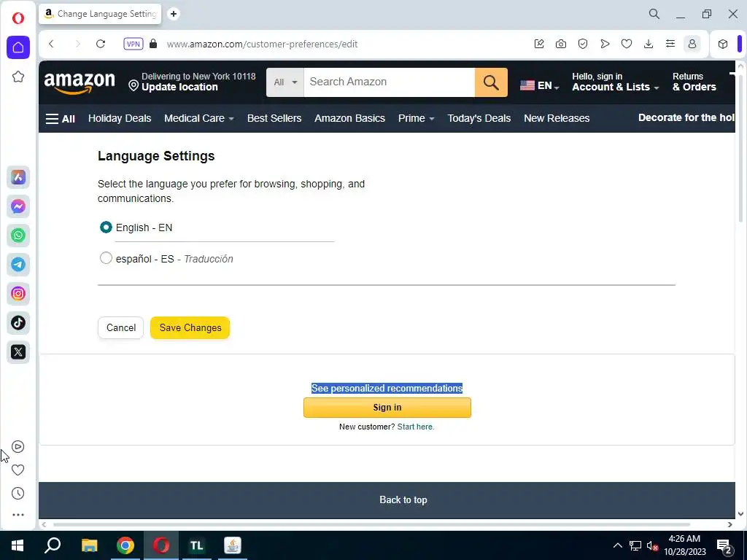Open Windows taskbar search

click(53, 545)
